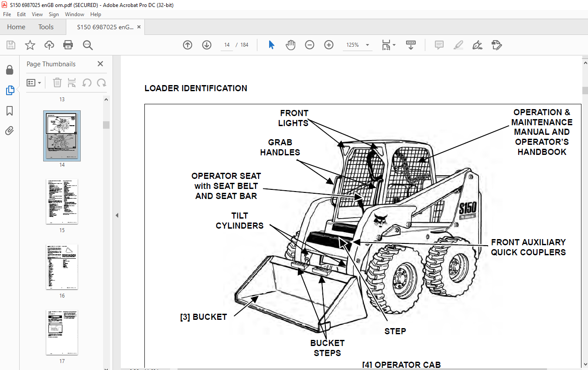
Task: Click the thumbnails panel scrollbar handle
Action: [106, 125]
